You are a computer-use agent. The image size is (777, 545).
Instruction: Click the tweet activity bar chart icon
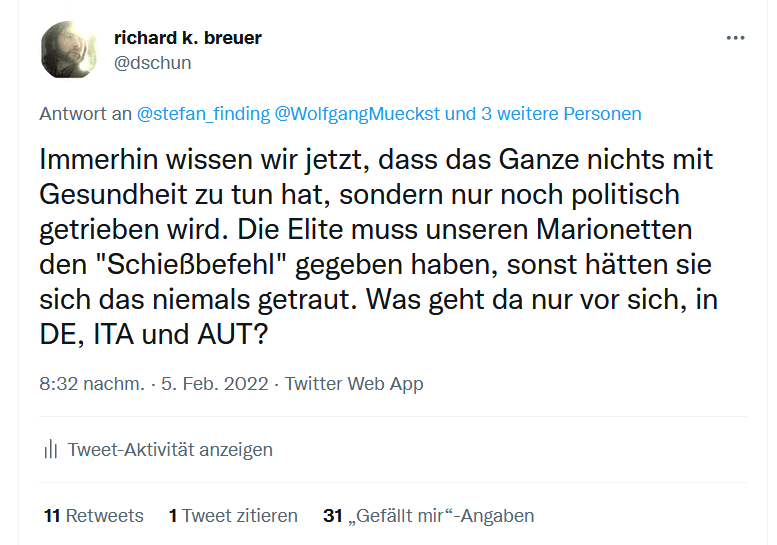click(x=51, y=450)
